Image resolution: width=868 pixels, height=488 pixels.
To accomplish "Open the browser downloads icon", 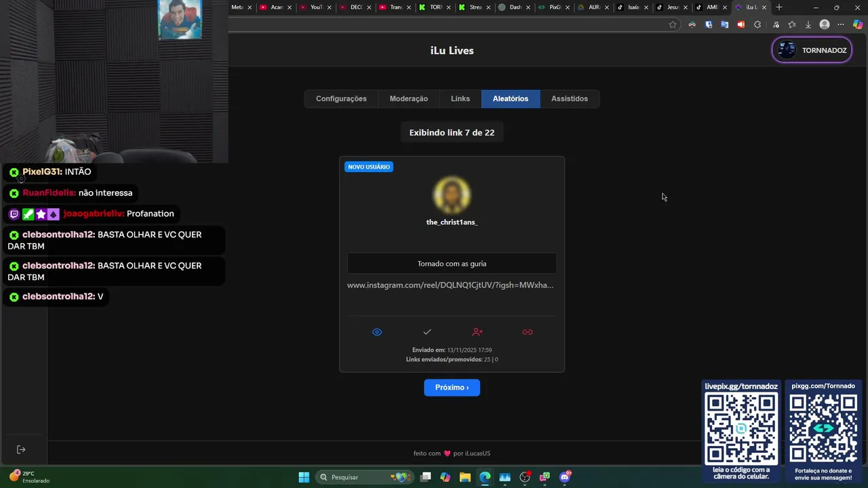I will (x=808, y=24).
